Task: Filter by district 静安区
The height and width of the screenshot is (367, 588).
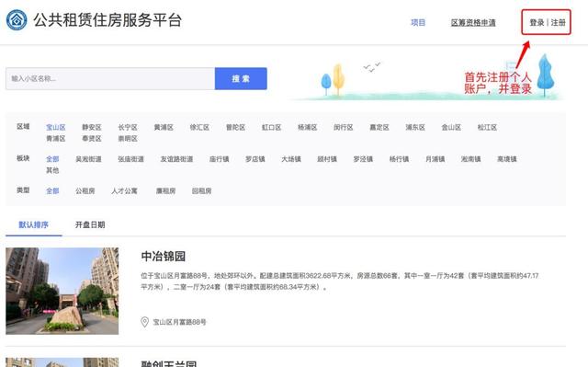Action: tap(92, 127)
